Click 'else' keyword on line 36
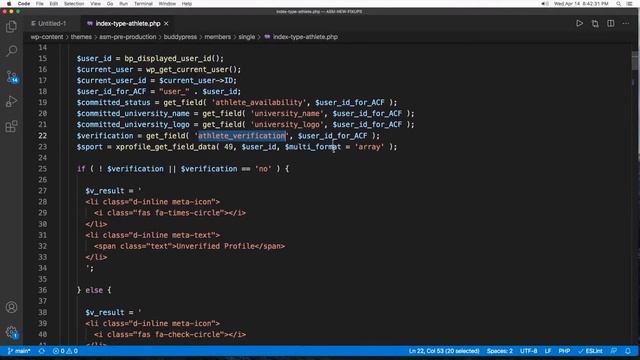The height and width of the screenshot is (360, 640). click(x=94, y=290)
